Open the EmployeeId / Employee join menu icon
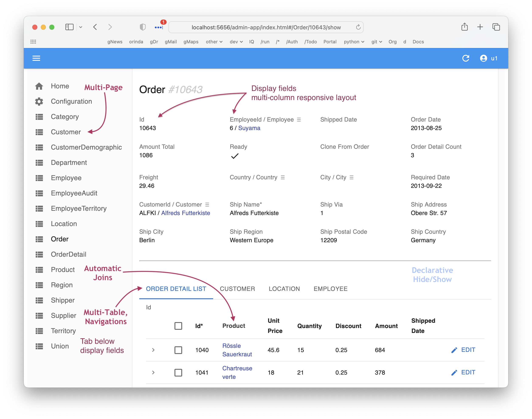Viewport: 532px width, 419px height. 299,120
